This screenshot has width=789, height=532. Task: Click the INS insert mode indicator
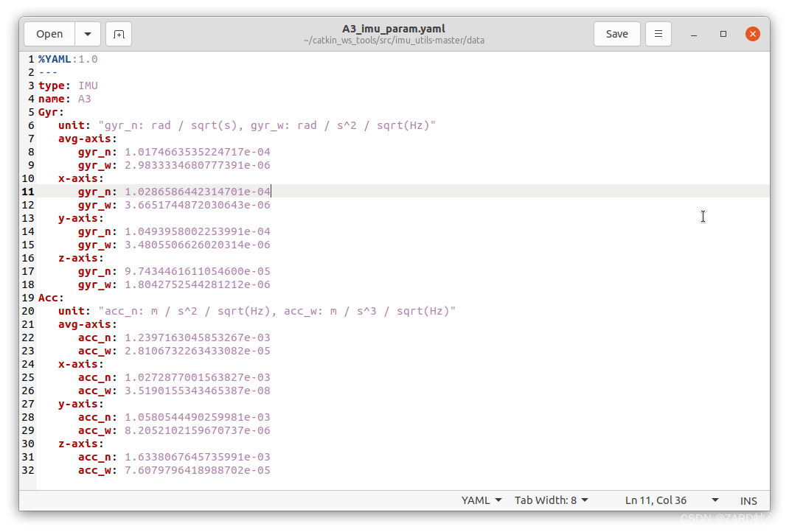(748, 501)
